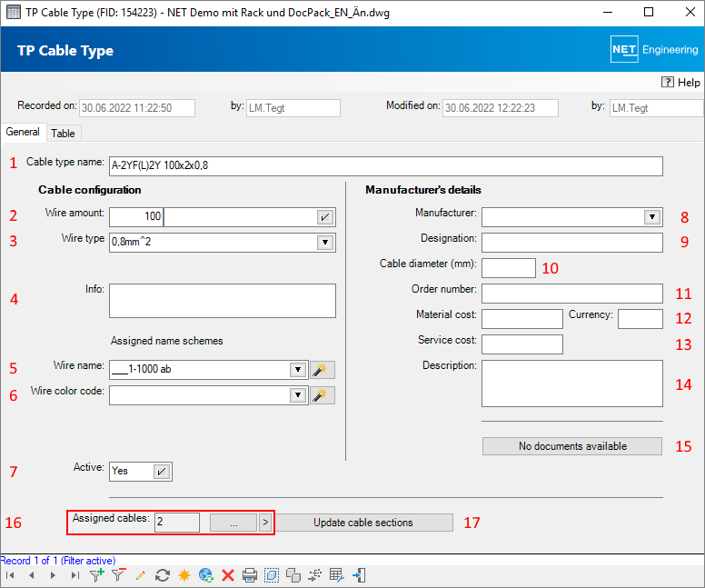Focus the Info text area
Viewport: 705px width, 588px height.
(223, 301)
